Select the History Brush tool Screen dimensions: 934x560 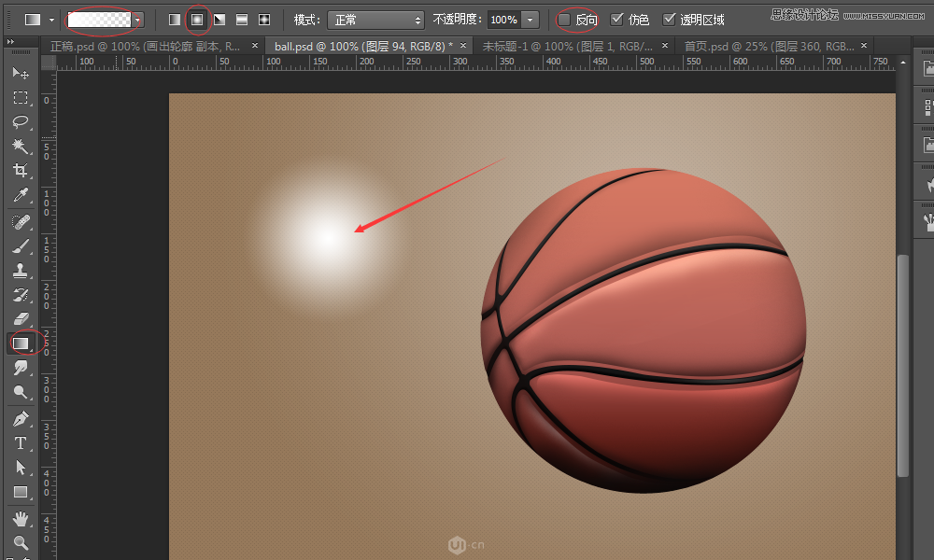pos(21,295)
